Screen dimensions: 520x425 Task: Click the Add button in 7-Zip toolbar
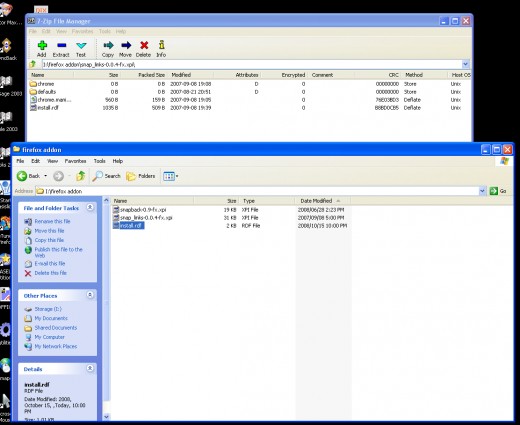coord(42,49)
